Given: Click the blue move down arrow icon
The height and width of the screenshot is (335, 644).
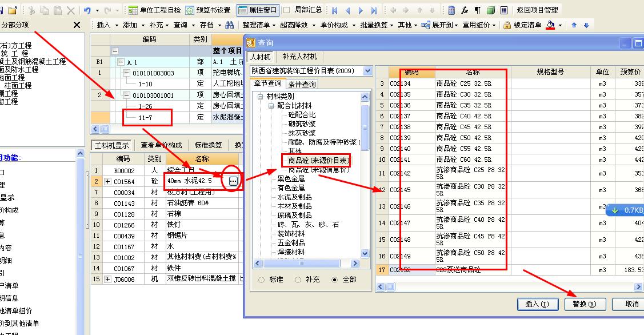Looking at the screenshot, I should pyautogui.click(x=586, y=26).
